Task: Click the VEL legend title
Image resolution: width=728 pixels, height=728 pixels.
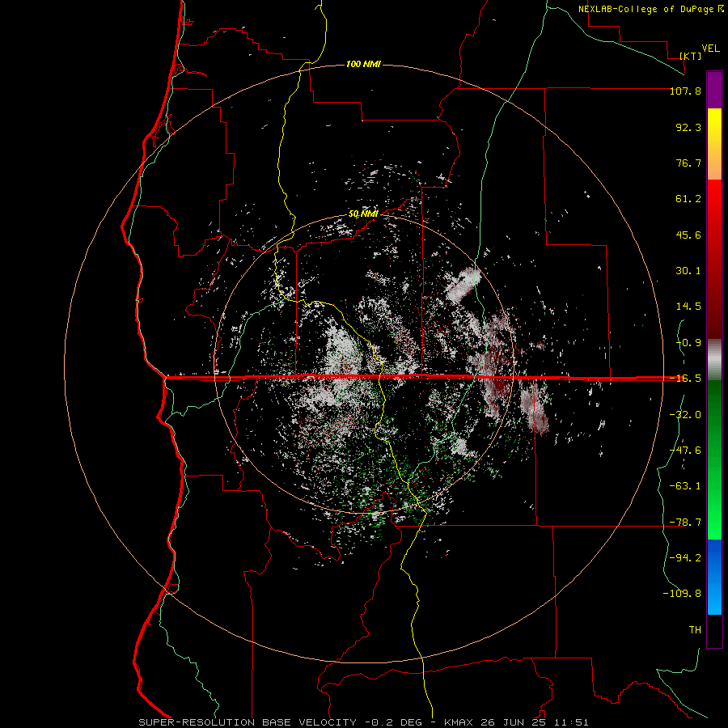Action: coord(710,49)
